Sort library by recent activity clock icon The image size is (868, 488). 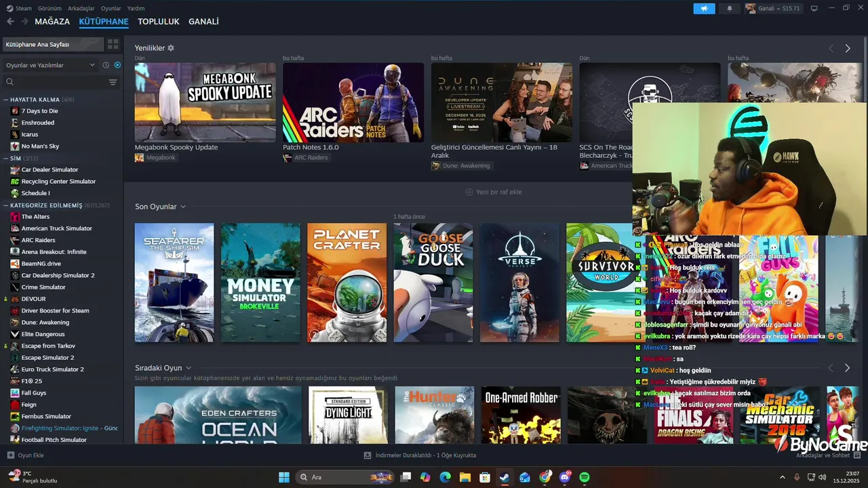click(106, 65)
